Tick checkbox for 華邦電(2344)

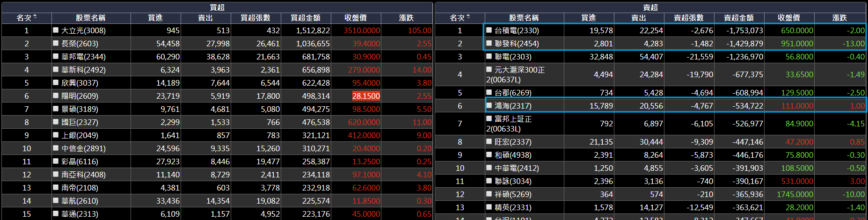click(x=56, y=56)
